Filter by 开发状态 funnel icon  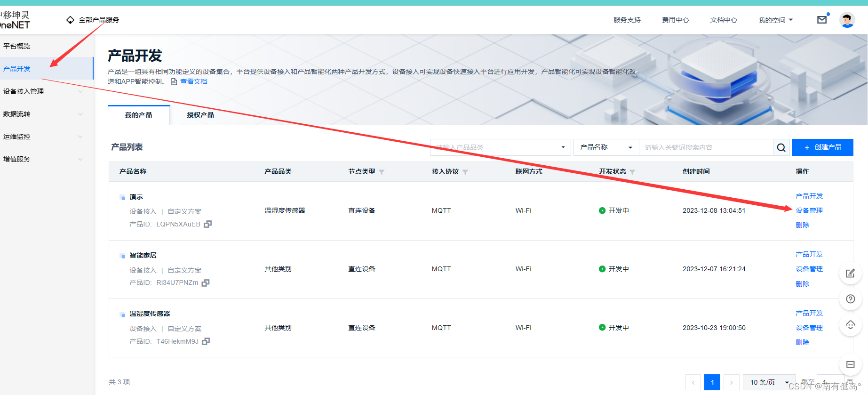[x=632, y=172]
